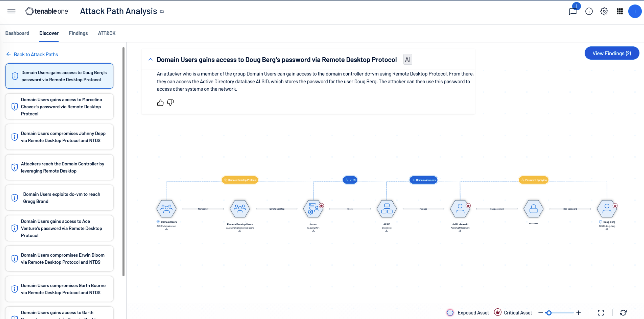Screen dimensions: 644x319
Task: Switch to the Findings tab
Action: [78, 33]
